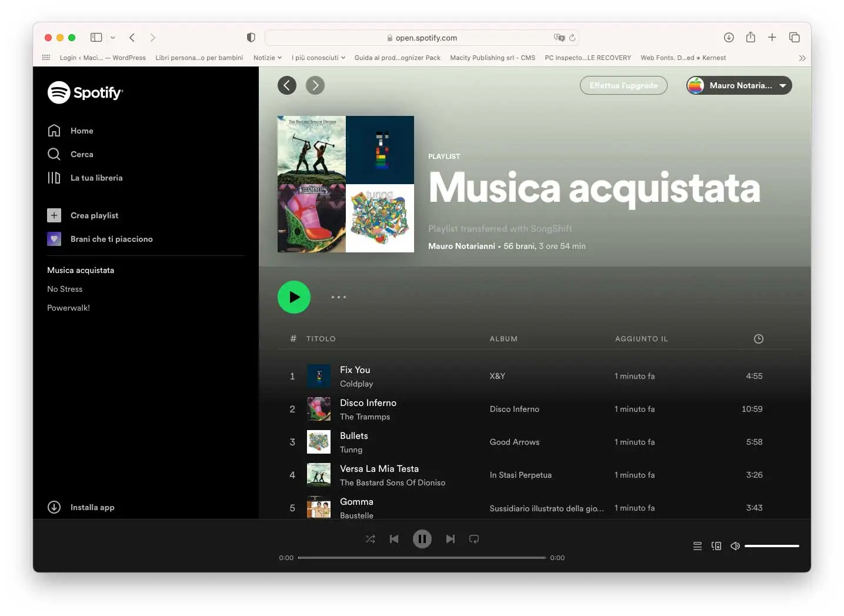Enable repeat mode

click(x=474, y=539)
